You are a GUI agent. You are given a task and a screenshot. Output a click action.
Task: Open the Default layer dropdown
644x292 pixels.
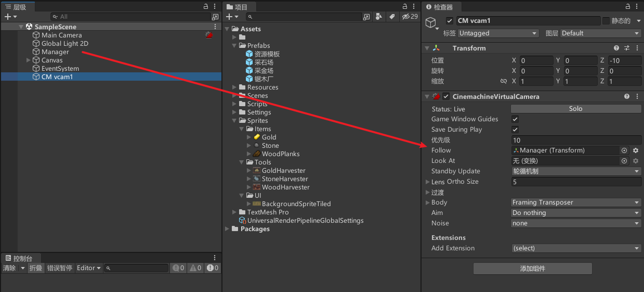coord(601,33)
